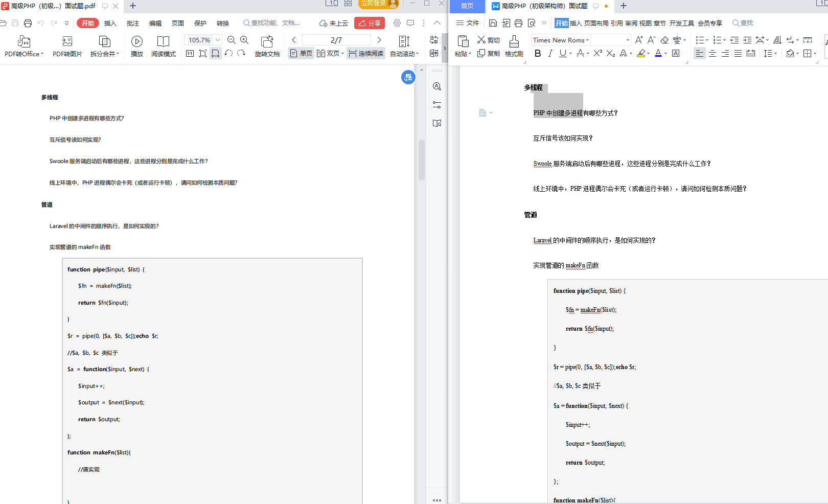Open highlight color dropdown arrow
Viewport: 828px width, 504px height.
[648, 53]
